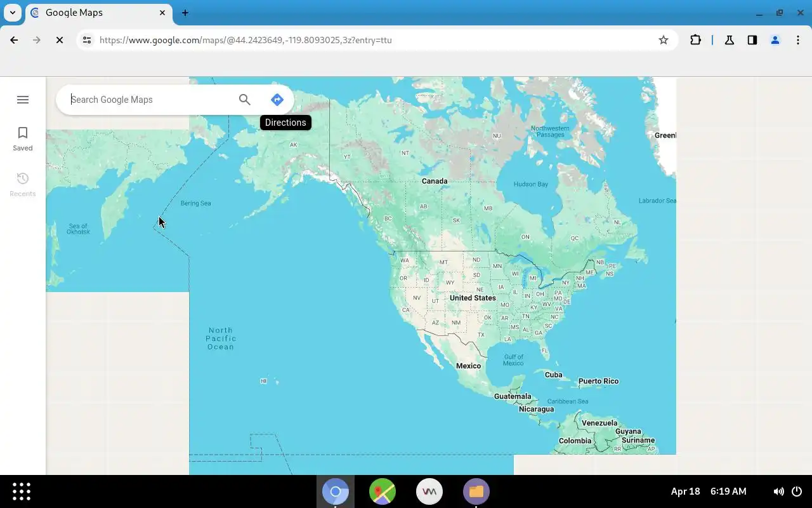The width and height of the screenshot is (812, 508).
Task: Click the Guyana map label
Action: pos(628,432)
